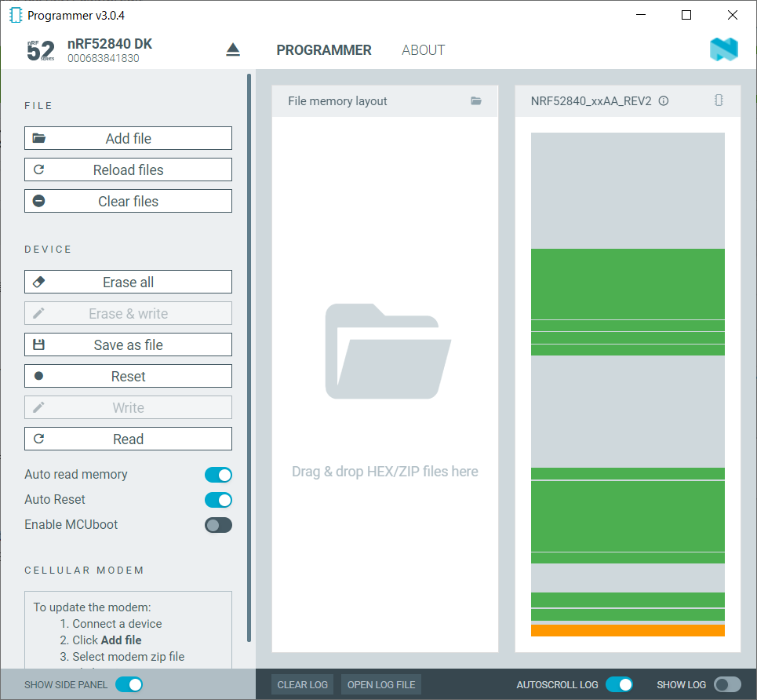This screenshot has width=757, height=700.
Task: Click the side panel vertical scrollbar
Action: tap(249, 358)
